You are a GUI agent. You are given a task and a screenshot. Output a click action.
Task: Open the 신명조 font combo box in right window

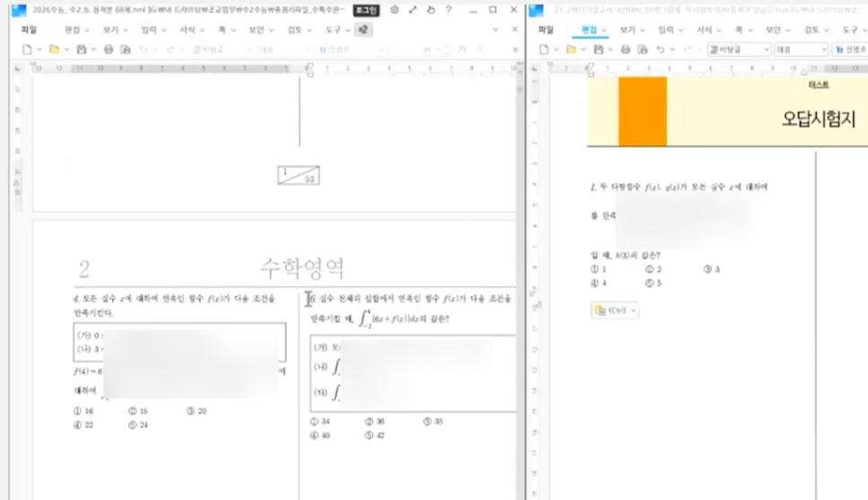[x=850, y=49]
